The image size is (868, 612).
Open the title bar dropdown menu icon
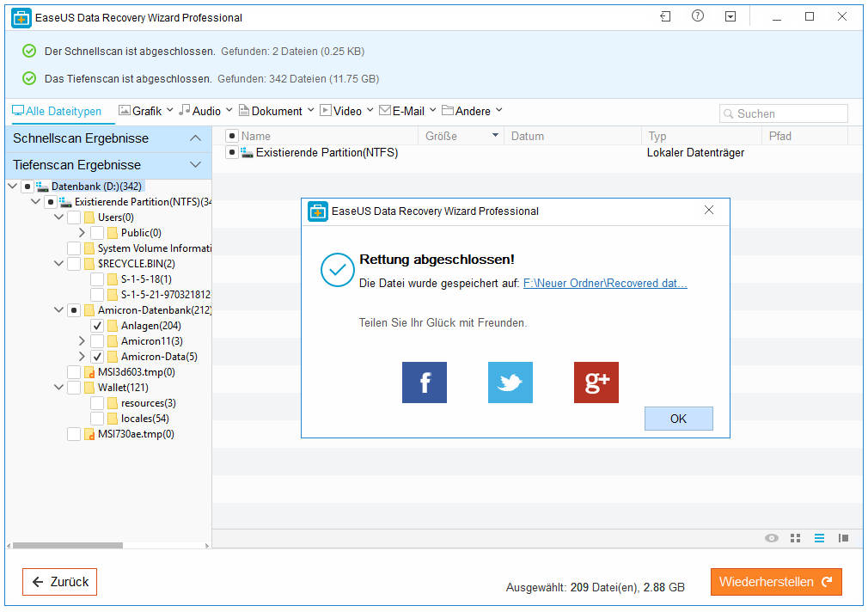click(730, 16)
